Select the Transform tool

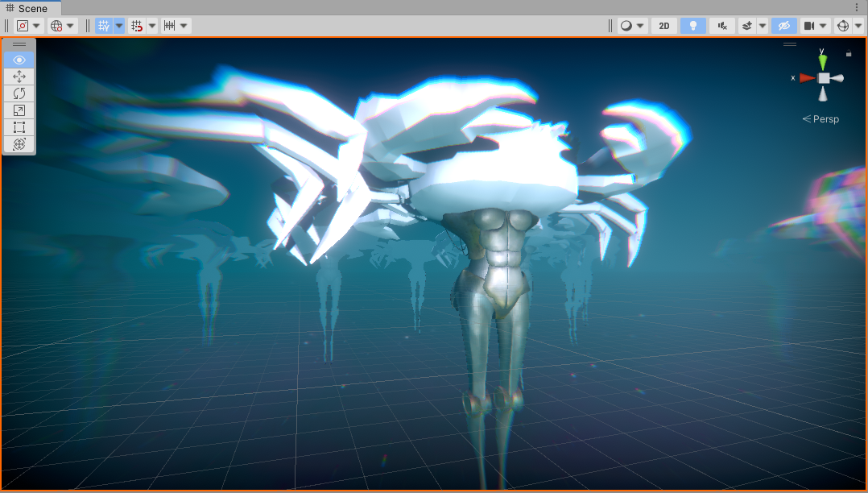pyautogui.click(x=19, y=144)
